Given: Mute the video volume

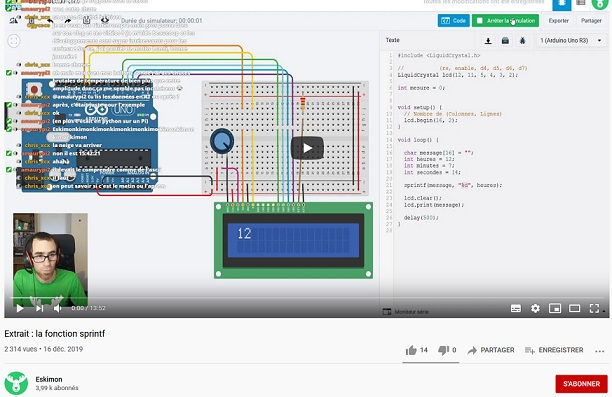Looking at the screenshot, I should click(58, 308).
